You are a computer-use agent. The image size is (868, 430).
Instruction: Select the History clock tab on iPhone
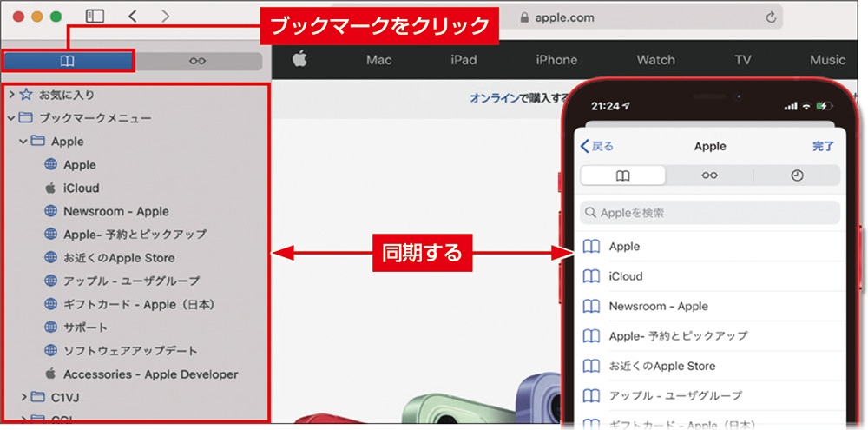click(x=797, y=175)
